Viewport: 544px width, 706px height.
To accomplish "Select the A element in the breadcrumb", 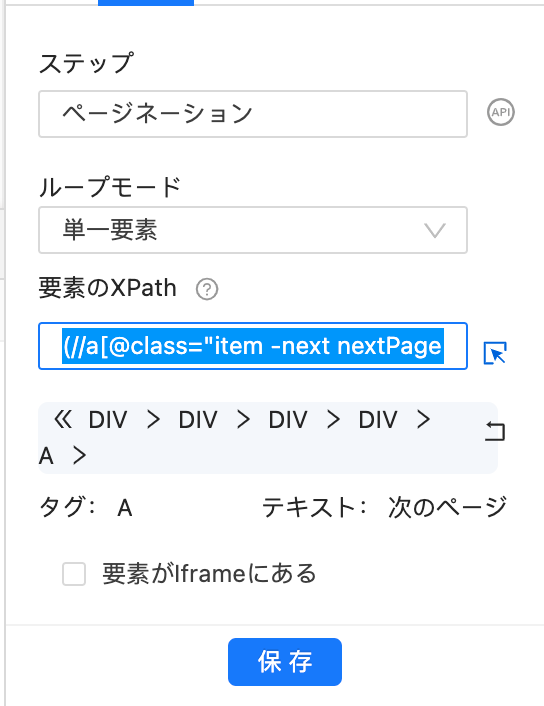I will pos(46,456).
